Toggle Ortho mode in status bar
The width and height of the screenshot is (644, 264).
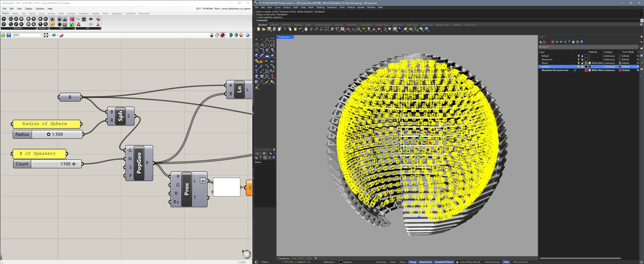pyautogui.click(x=393, y=262)
